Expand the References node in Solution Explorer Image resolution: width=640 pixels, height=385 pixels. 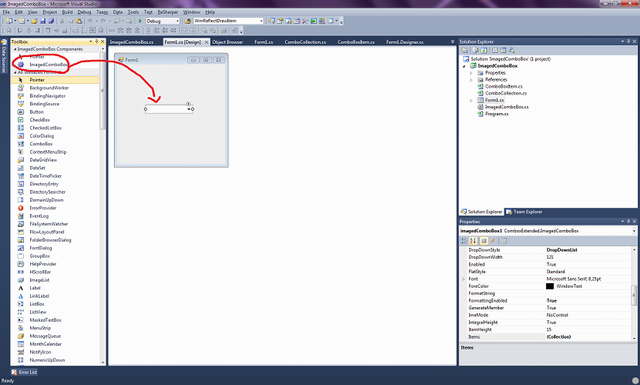pos(471,80)
